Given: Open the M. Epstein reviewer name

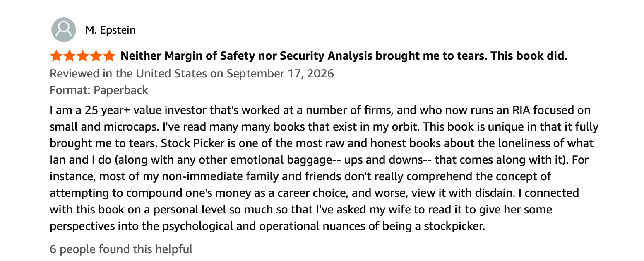Looking at the screenshot, I should tap(111, 30).
